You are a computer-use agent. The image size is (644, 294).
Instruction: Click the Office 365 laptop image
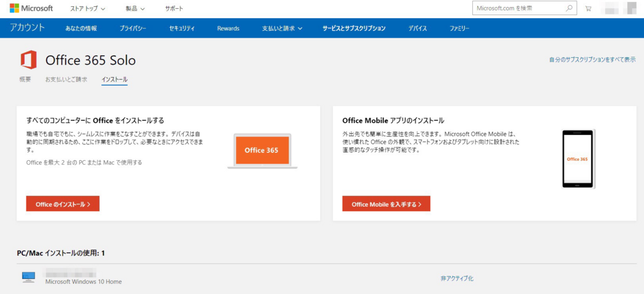(x=262, y=151)
